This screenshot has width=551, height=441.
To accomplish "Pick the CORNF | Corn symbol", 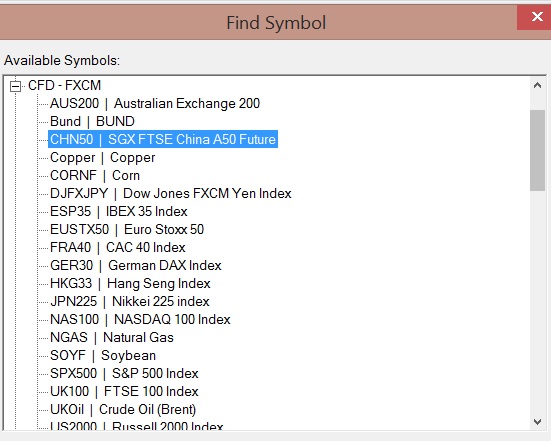I will tap(95, 175).
